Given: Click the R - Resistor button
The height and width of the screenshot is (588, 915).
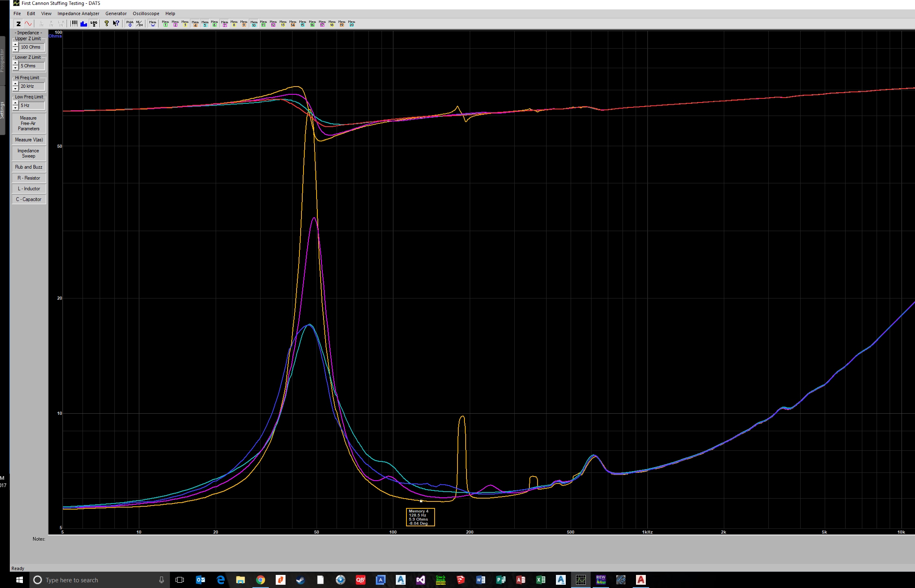Looking at the screenshot, I should 29,178.
